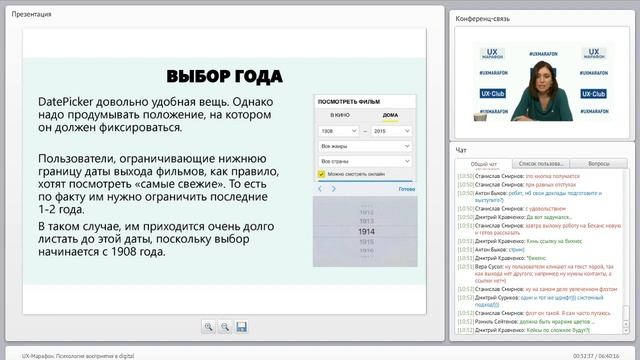Select year 1914 in the picker wheel
The image size is (640, 360).
point(366,231)
